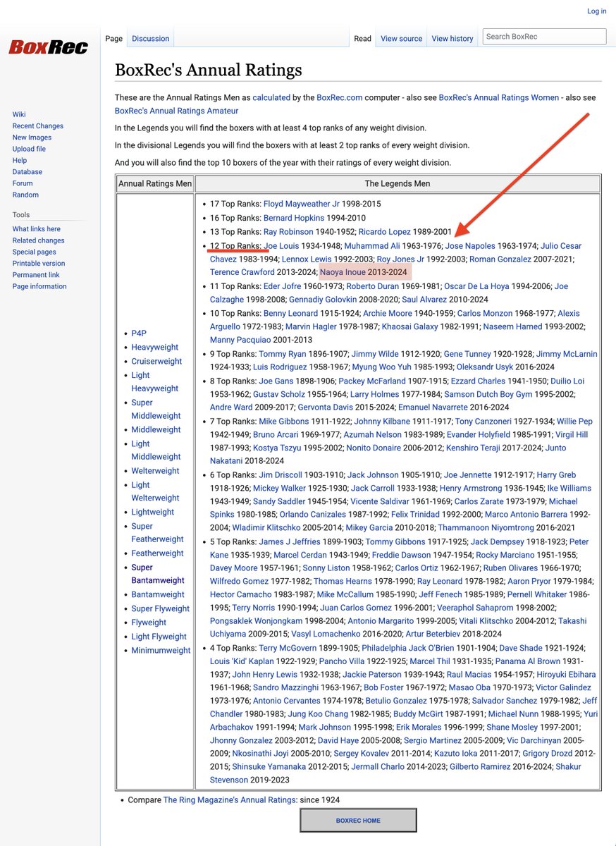
Task: Select the Super Flyweight division link
Action: coord(160,608)
